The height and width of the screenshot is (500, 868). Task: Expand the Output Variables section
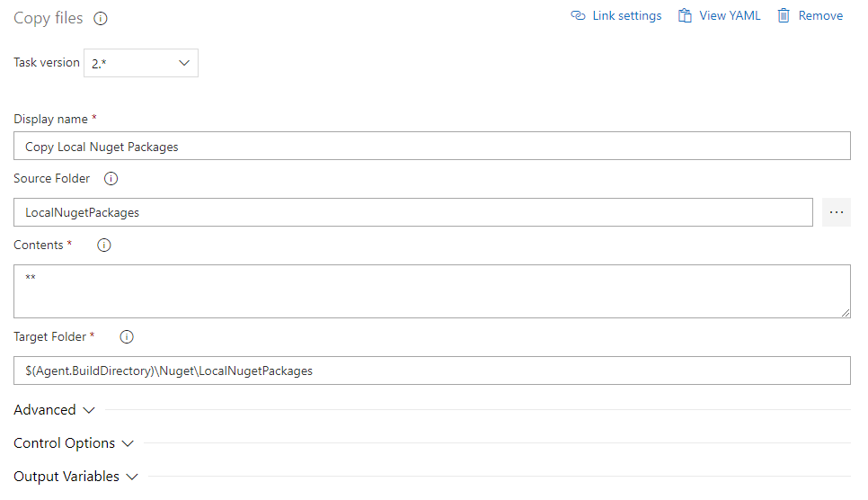coord(75,476)
